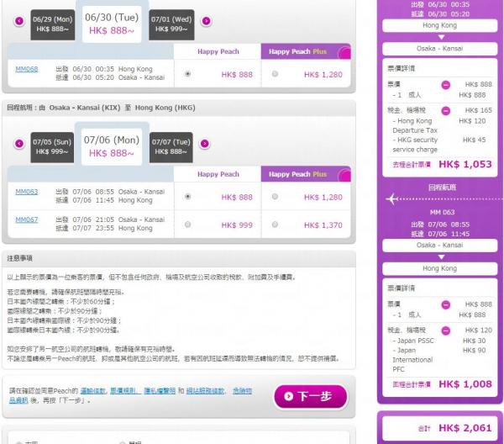The image size is (504, 444).
Task: Go to earlier return dates before 07/05
Action: pyautogui.click(x=19, y=144)
